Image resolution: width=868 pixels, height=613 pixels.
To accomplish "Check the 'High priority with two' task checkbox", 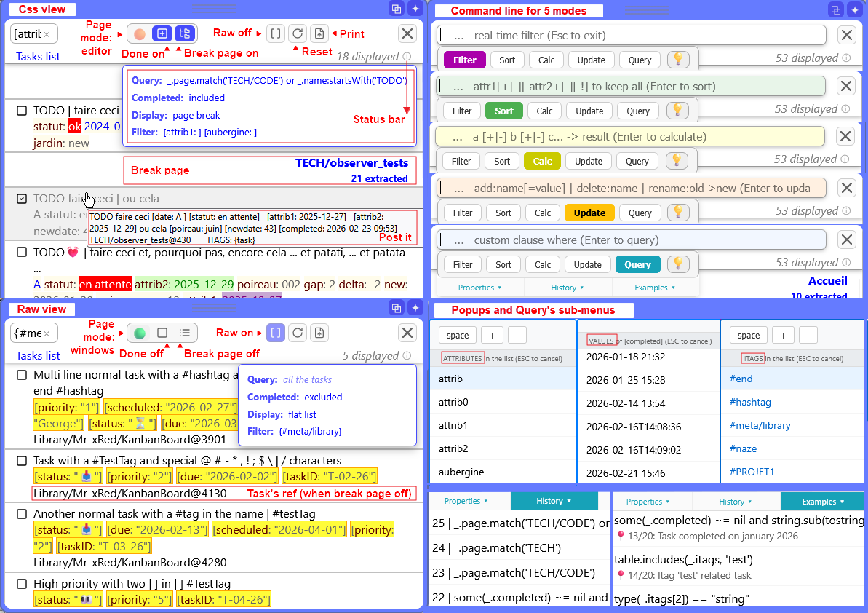I will point(22,584).
